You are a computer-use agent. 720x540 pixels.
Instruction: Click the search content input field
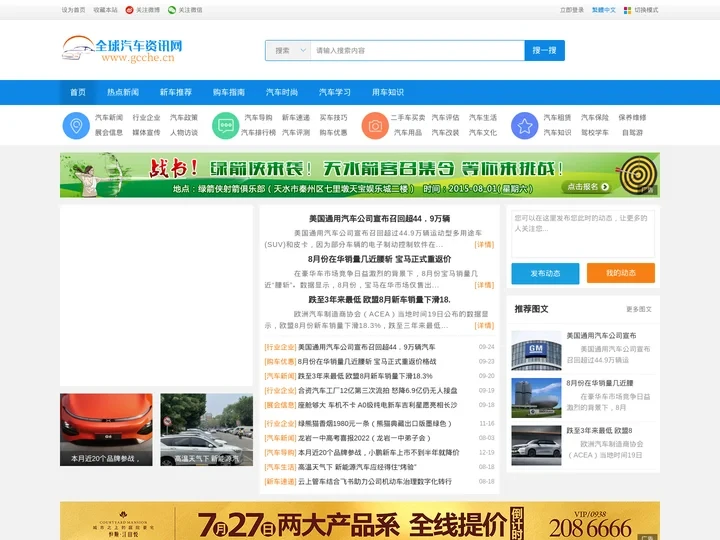(417, 51)
